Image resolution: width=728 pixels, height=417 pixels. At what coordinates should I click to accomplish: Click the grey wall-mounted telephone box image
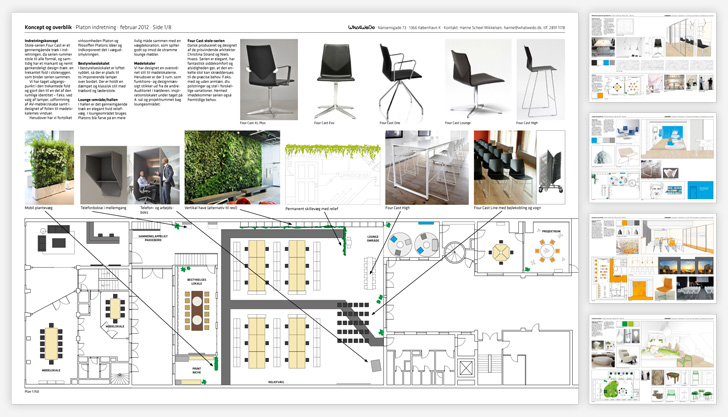click(104, 175)
